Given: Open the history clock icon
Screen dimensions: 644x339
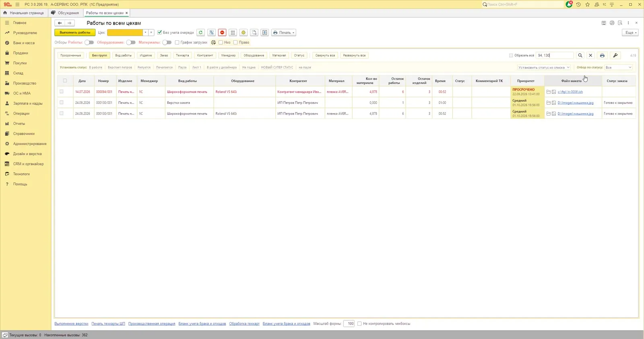Looking at the screenshot, I should pos(578,4).
